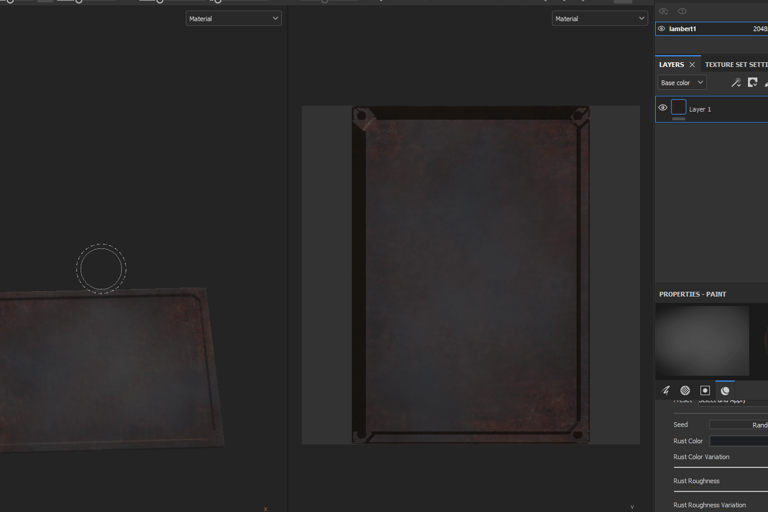This screenshot has height=512, width=768.
Task: Select the Layer 1 thumbnail
Action: click(x=678, y=107)
